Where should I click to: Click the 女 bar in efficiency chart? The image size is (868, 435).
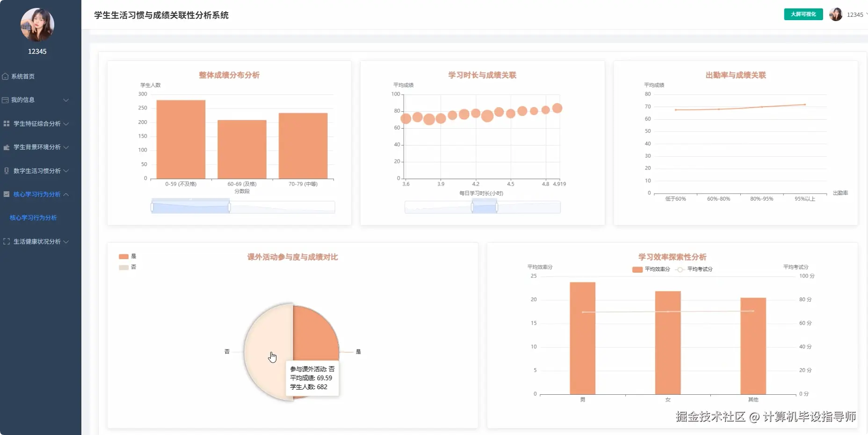pyautogui.click(x=668, y=343)
